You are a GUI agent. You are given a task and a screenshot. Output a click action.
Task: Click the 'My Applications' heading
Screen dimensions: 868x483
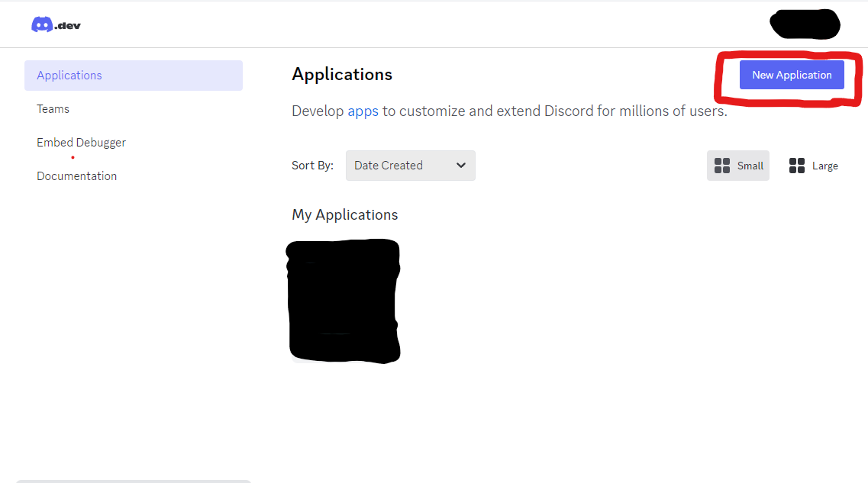point(345,214)
